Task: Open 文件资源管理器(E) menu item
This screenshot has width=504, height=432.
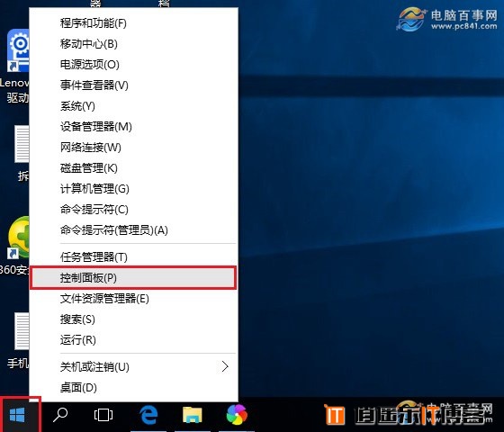Action: [x=133, y=299]
